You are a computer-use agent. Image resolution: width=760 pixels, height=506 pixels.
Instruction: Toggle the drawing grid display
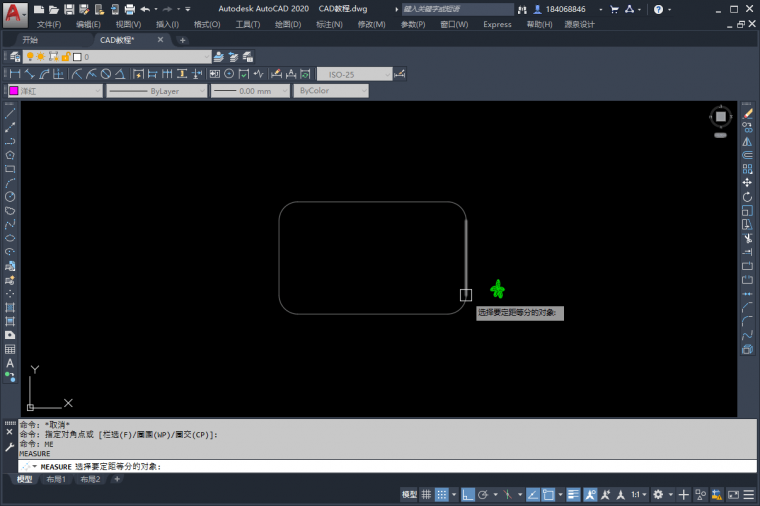(426, 494)
